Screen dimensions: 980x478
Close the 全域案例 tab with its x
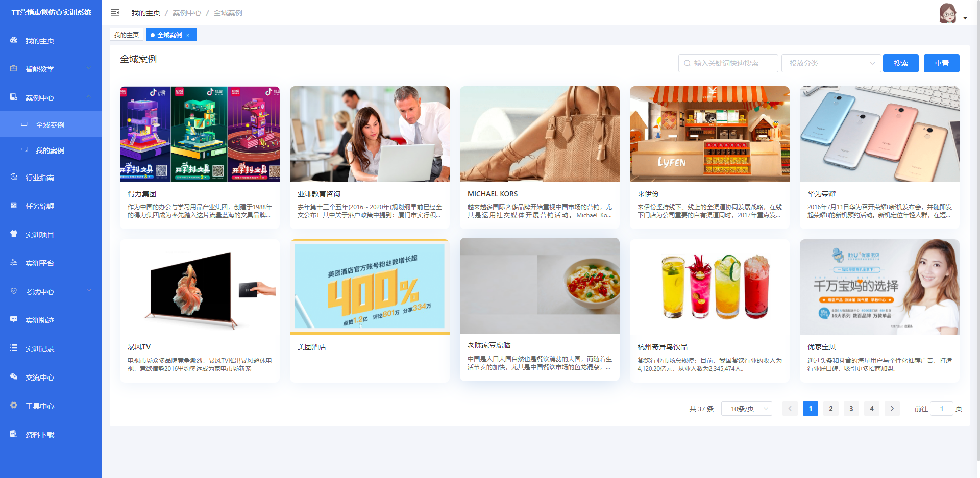tap(188, 35)
